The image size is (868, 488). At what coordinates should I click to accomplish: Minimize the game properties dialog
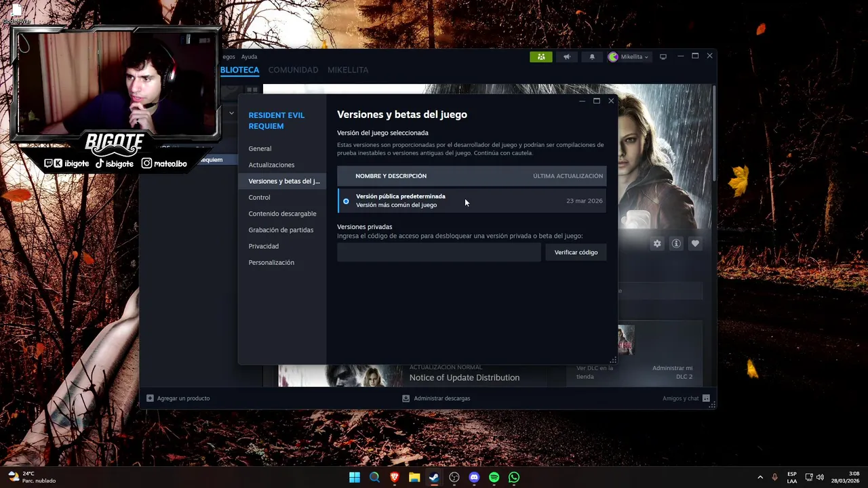click(x=582, y=101)
